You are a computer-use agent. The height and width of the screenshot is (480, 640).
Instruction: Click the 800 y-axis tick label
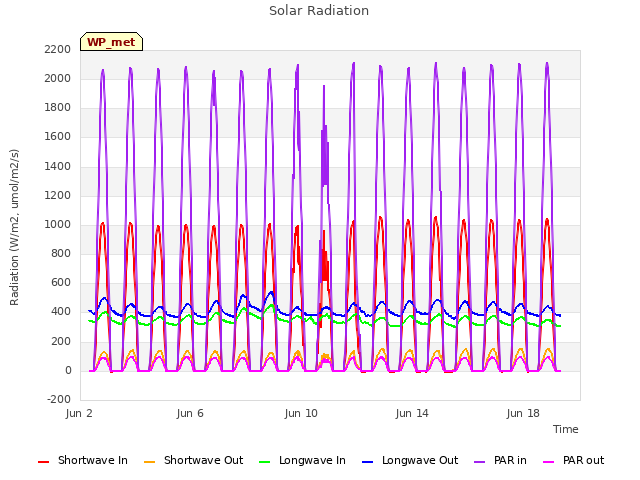[61, 254]
